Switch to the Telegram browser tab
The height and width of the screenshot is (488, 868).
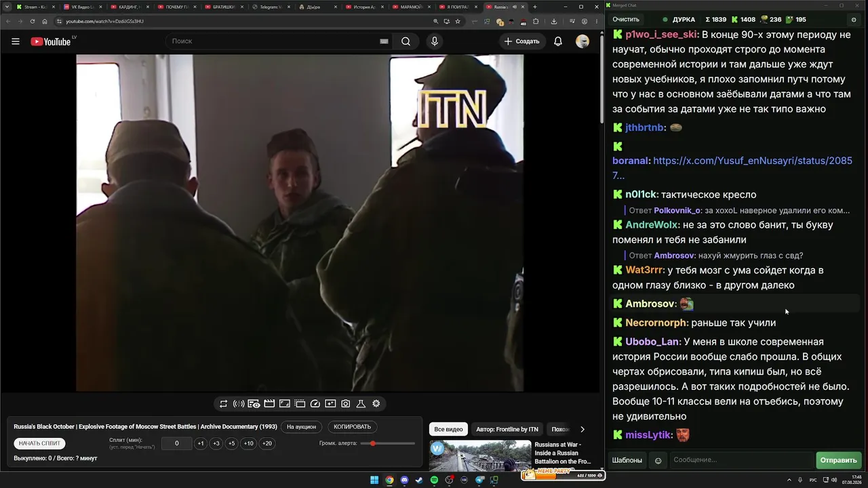coord(271,7)
